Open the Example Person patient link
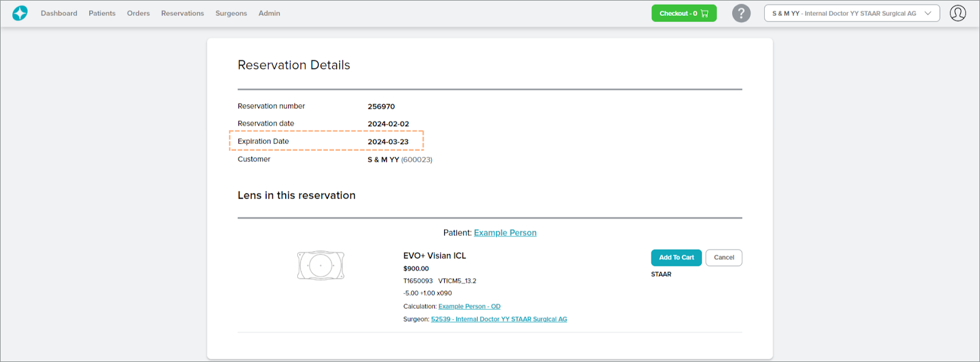 (505, 233)
